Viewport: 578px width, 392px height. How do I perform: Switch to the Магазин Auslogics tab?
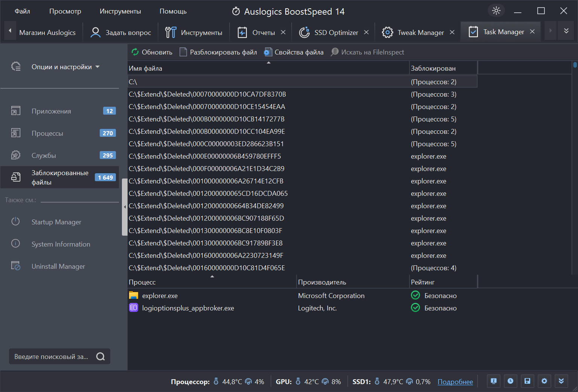pos(47,33)
